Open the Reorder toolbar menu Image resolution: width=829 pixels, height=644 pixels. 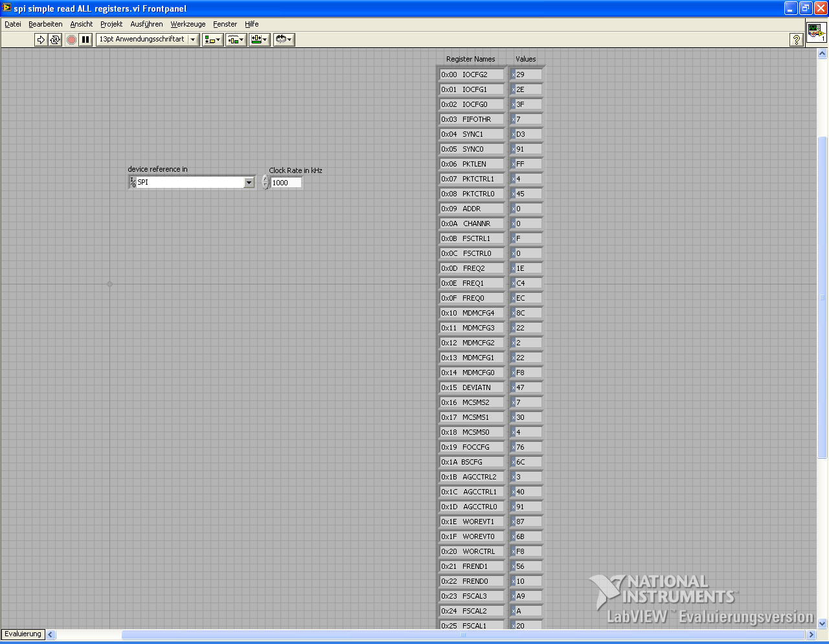tap(284, 40)
